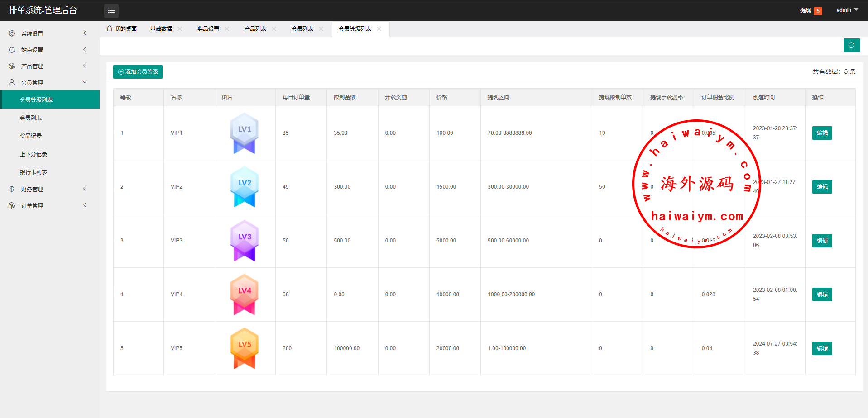Switch to the 产品列表 tab
The width and height of the screenshot is (868, 418).
tap(255, 29)
